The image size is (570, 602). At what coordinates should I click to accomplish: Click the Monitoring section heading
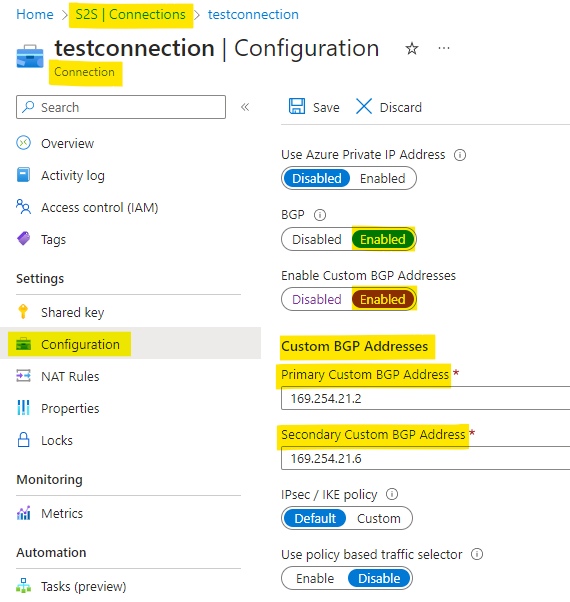[50, 480]
